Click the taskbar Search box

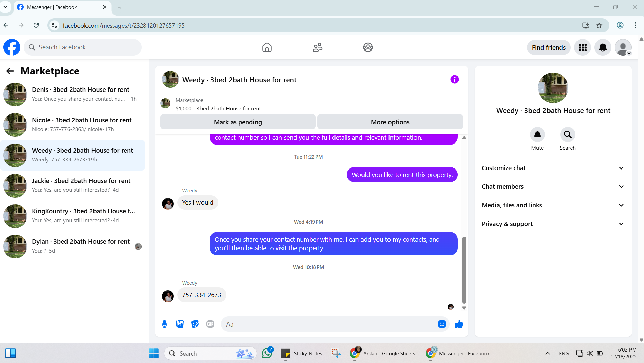tap(211, 354)
